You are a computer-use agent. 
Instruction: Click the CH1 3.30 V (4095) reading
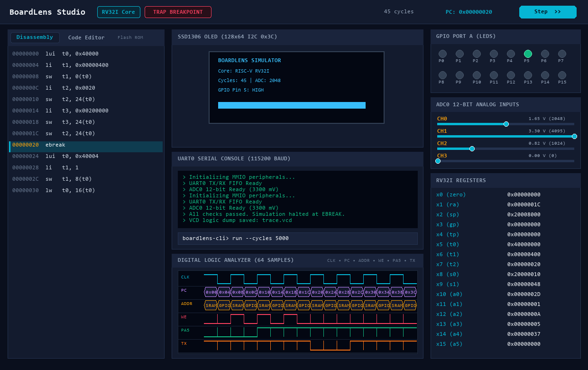(547, 131)
